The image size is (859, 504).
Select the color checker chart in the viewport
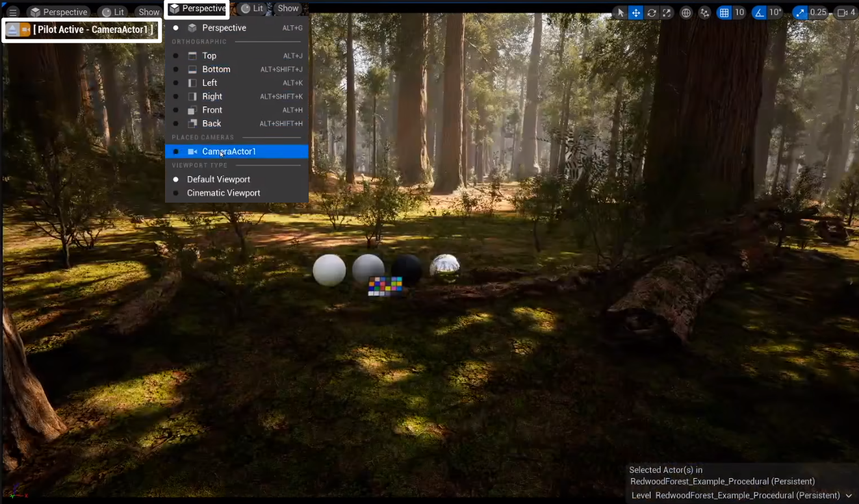coord(385,286)
